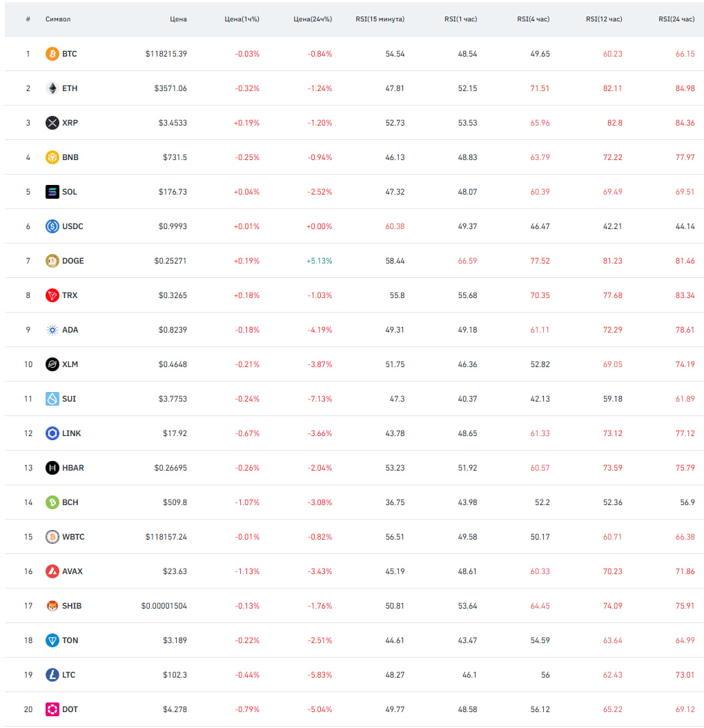The height and width of the screenshot is (728, 704).
Task: Sort by the Символ column header
Action: (x=58, y=19)
